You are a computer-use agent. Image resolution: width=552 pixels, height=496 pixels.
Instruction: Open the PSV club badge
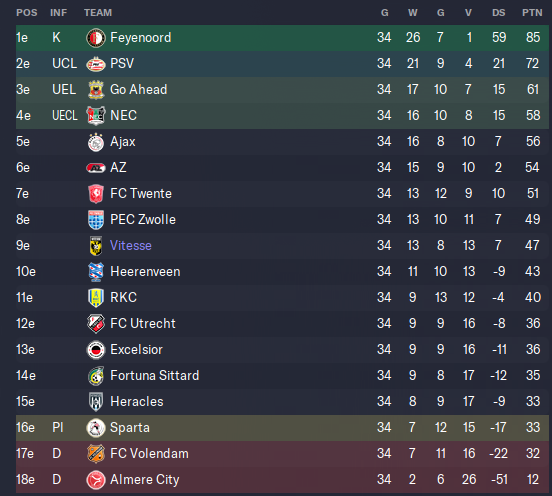96,64
